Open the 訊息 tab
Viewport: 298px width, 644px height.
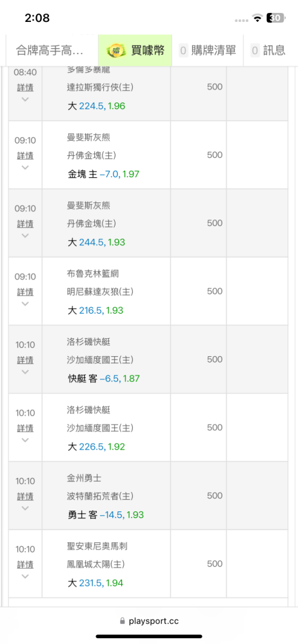[x=269, y=50]
